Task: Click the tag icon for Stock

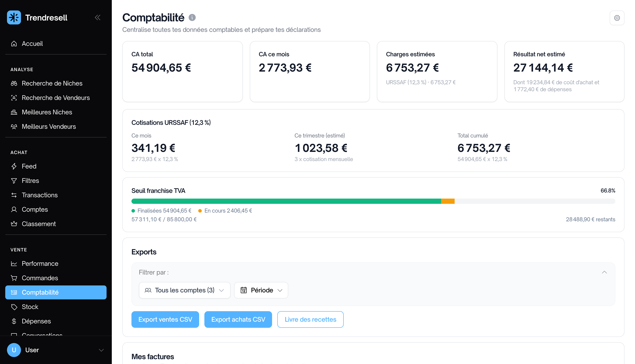Action: click(x=14, y=307)
